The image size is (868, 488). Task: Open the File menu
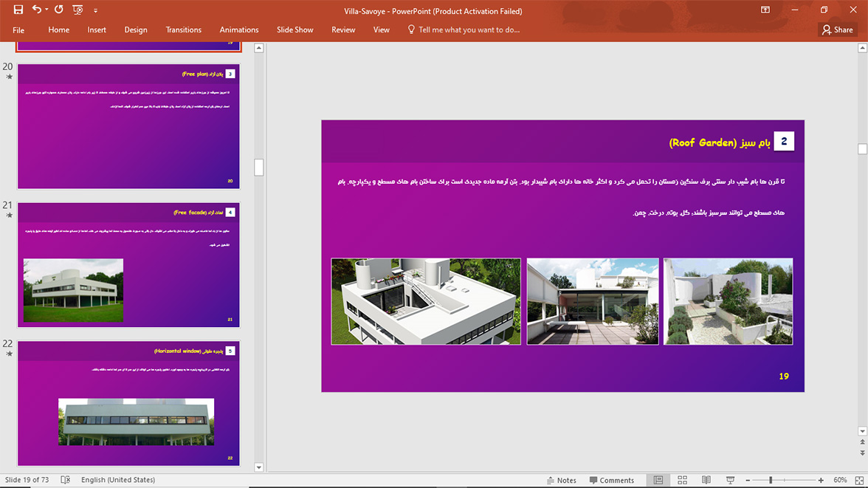point(18,30)
